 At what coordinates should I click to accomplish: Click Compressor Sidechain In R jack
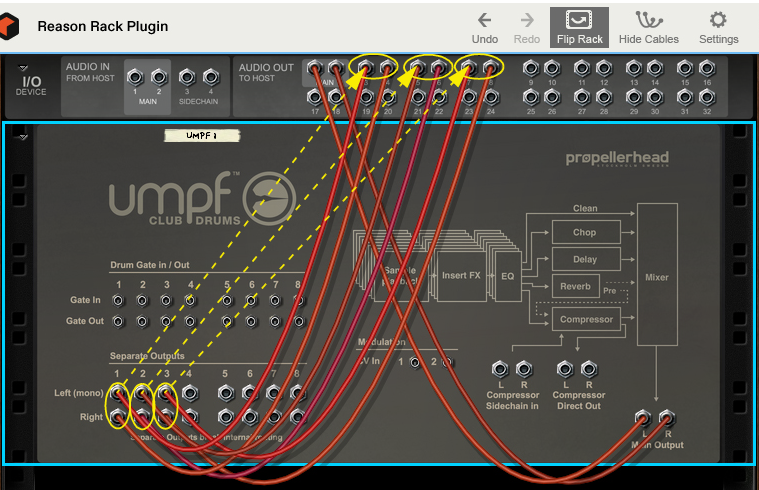(524, 369)
